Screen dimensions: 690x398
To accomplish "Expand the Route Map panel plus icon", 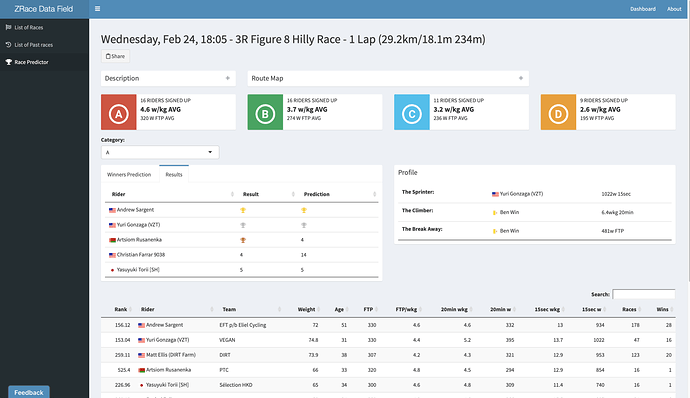I will [x=521, y=78].
